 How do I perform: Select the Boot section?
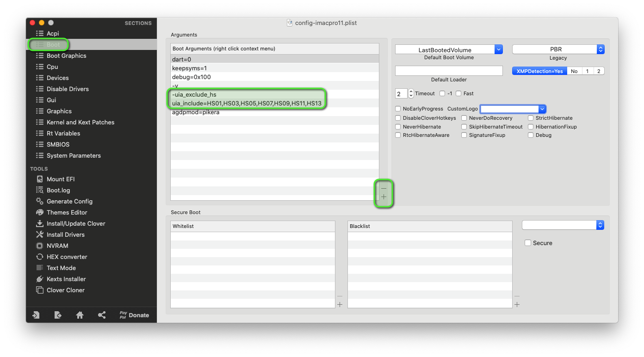coord(92,44)
